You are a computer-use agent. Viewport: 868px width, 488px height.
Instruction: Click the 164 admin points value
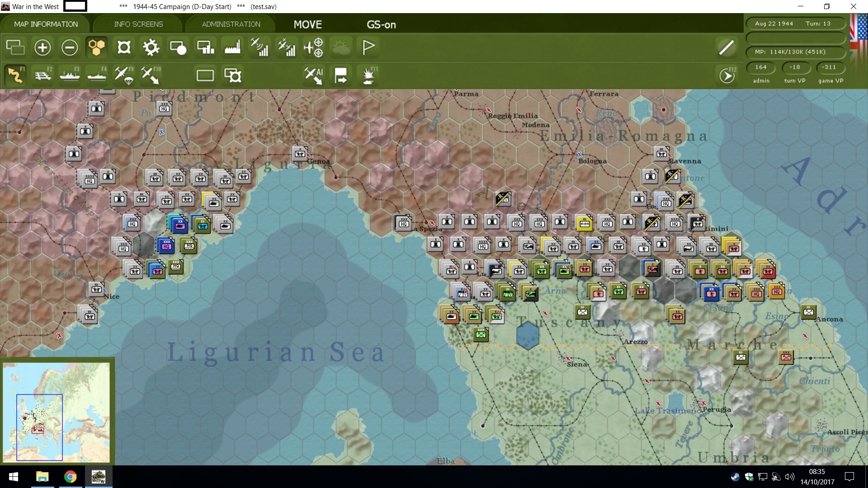[x=761, y=67]
